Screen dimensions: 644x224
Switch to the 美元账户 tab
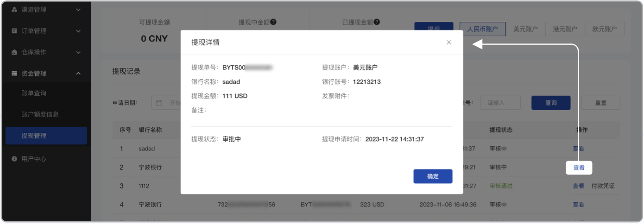(x=525, y=29)
